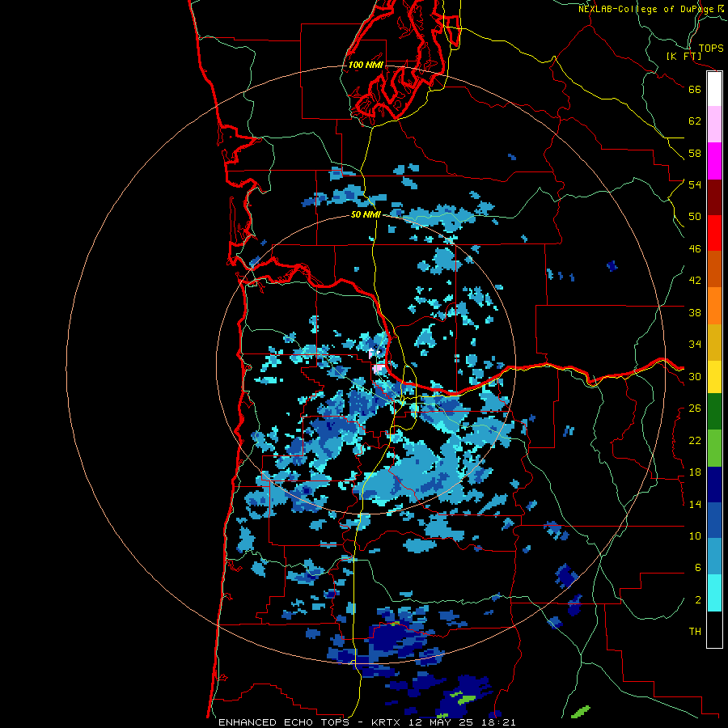Click the gold legend color swatch

pos(714,342)
